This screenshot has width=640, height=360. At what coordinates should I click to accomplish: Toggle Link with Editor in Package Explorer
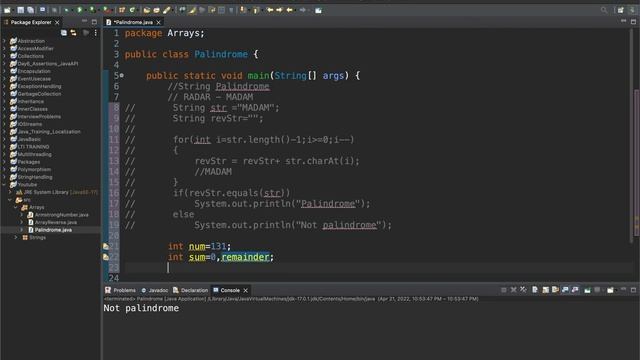[73, 33]
